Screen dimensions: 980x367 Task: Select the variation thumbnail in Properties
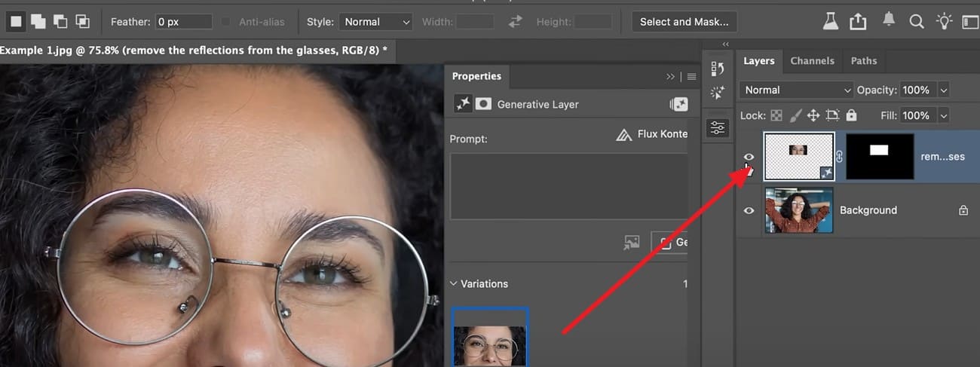490,337
